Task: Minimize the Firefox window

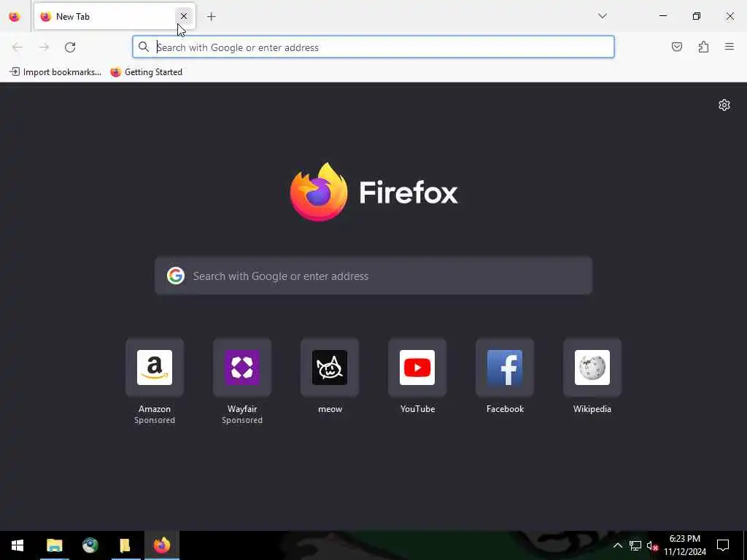Action: 662,16
